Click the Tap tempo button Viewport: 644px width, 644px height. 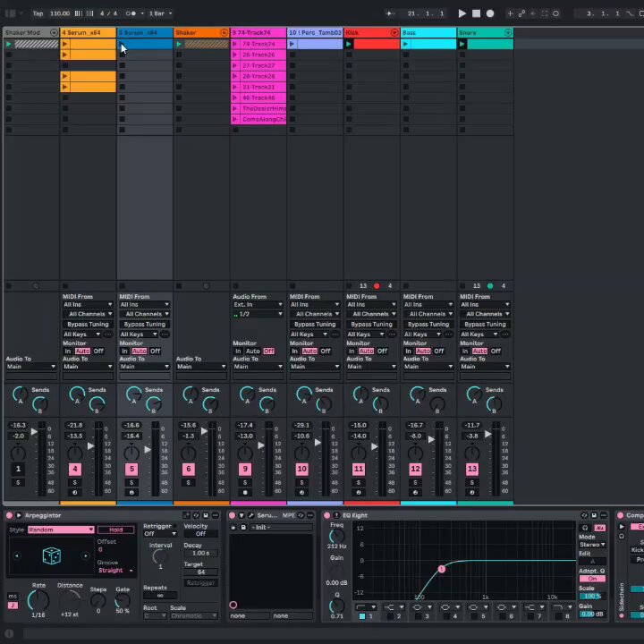[38, 13]
